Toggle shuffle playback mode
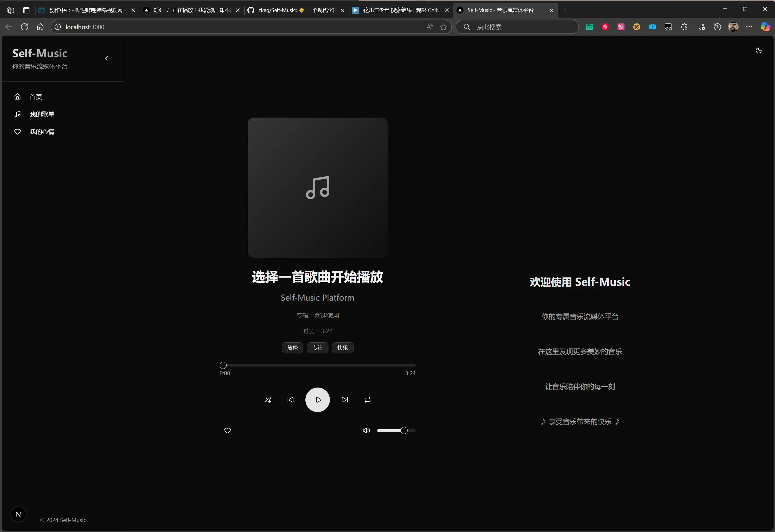The width and height of the screenshot is (775, 532). (x=267, y=400)
